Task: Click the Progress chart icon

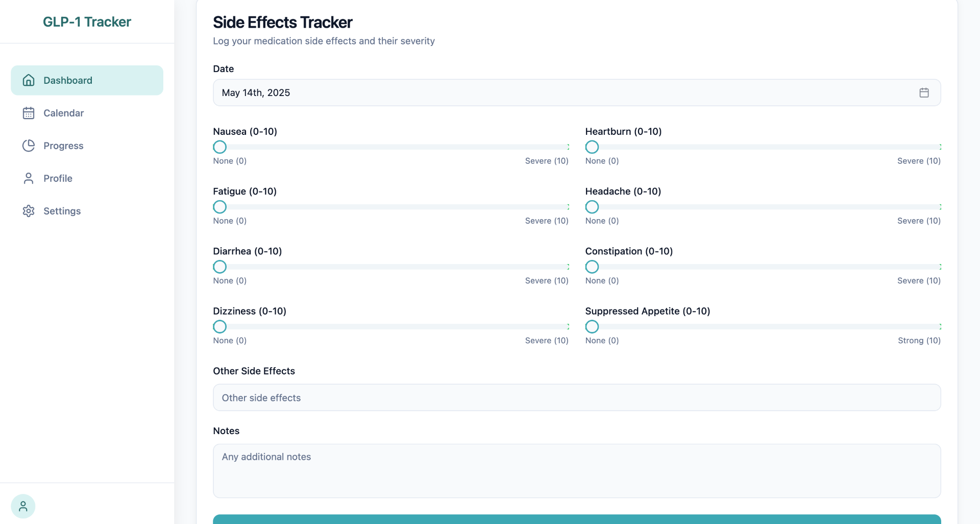Action: pos(29,146)
